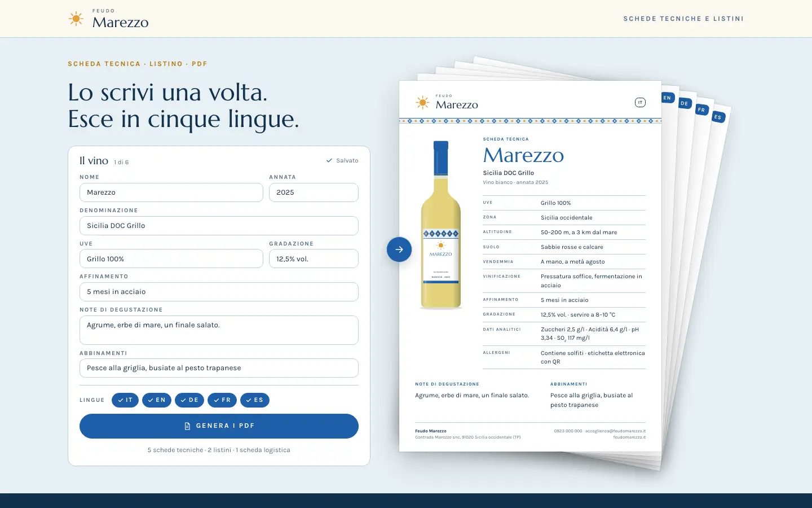Screen dimensions: 812x508
Task: Click the wine bottle illustration
Action: click(x=441, y=225)
